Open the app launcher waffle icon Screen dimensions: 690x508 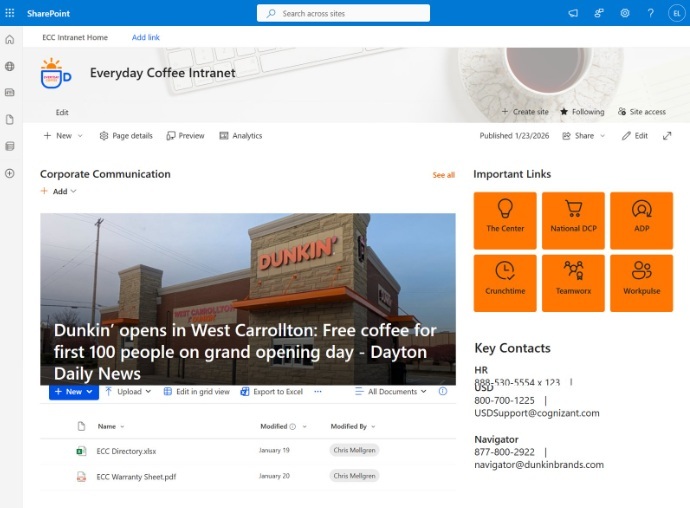tap(10, 13)
